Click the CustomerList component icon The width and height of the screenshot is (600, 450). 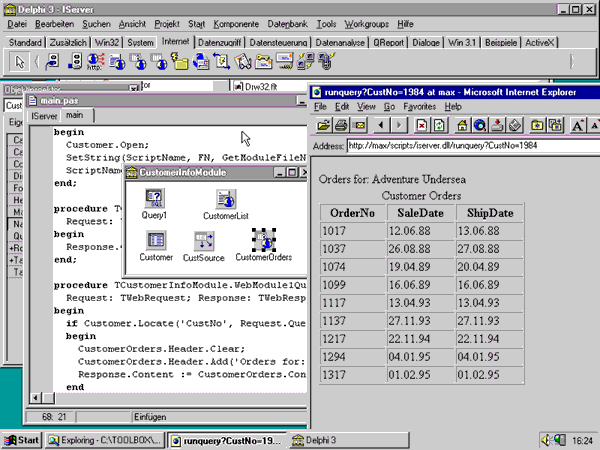coord(226,199)
